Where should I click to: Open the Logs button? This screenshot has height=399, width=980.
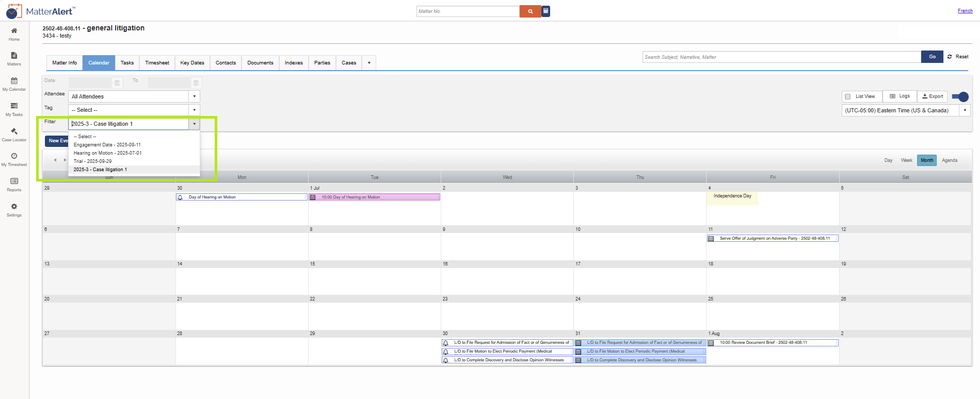(899, 96)
